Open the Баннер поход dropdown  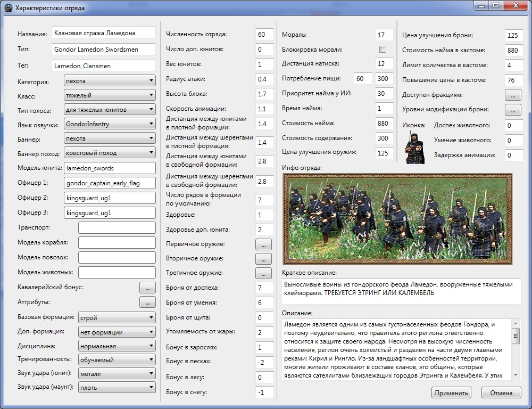click(x=110, y=152)
